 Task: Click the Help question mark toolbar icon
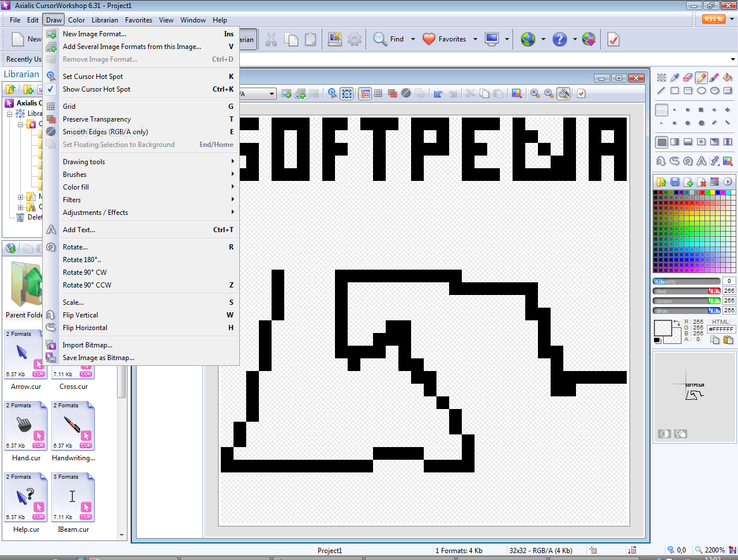point(560,39)
